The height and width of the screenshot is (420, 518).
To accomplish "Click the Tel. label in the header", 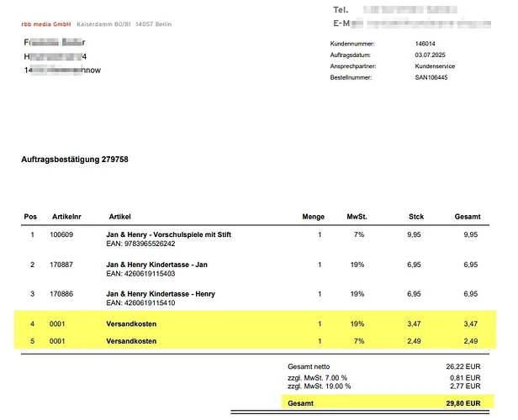I will pos(341,10).
